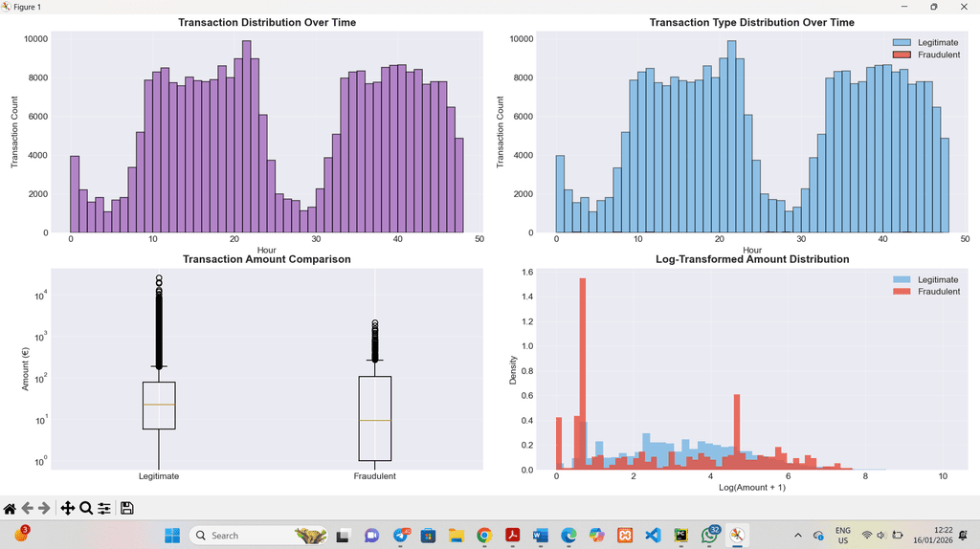The width and height of the screenshot is (980, 549).
Task: Click the red Fraudulent swatch in the density legend
Action: pos(902,292)
